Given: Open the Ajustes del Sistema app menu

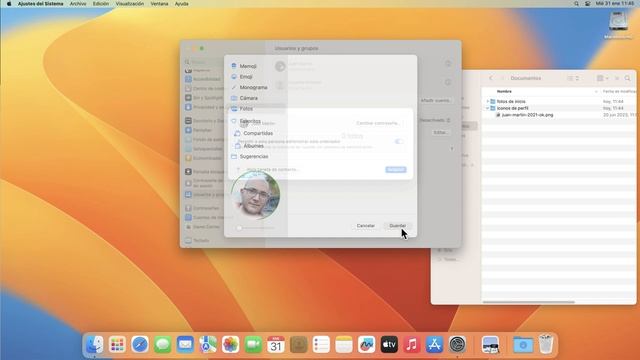Looking at the screenshot, I should click(x=40, y=4).
